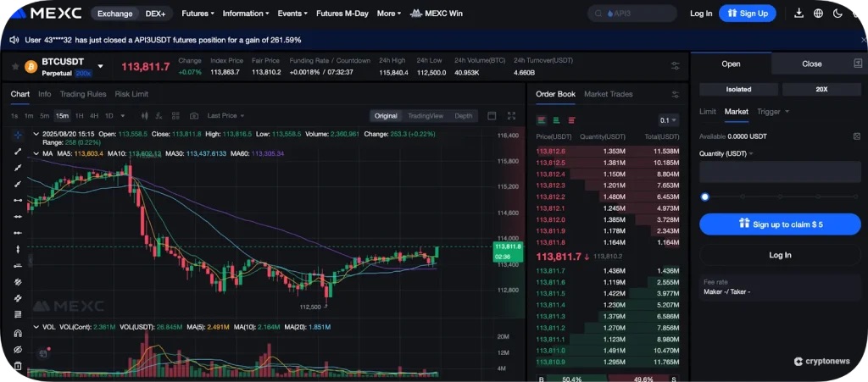
Task: Switch chart to TradingView mode
Action: pyautogui.click(x=426, y=115)
